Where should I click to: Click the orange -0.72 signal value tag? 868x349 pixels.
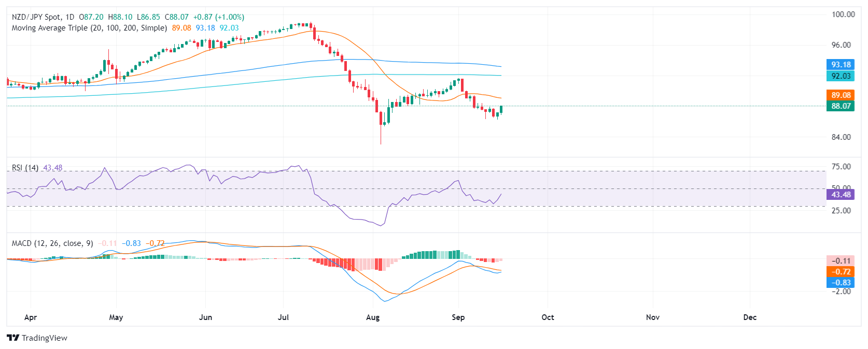(x=841, y=272)
